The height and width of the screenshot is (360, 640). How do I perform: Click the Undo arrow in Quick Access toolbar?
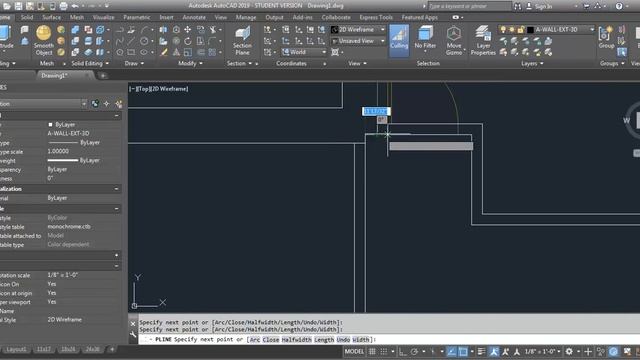[x=75, y=6]
